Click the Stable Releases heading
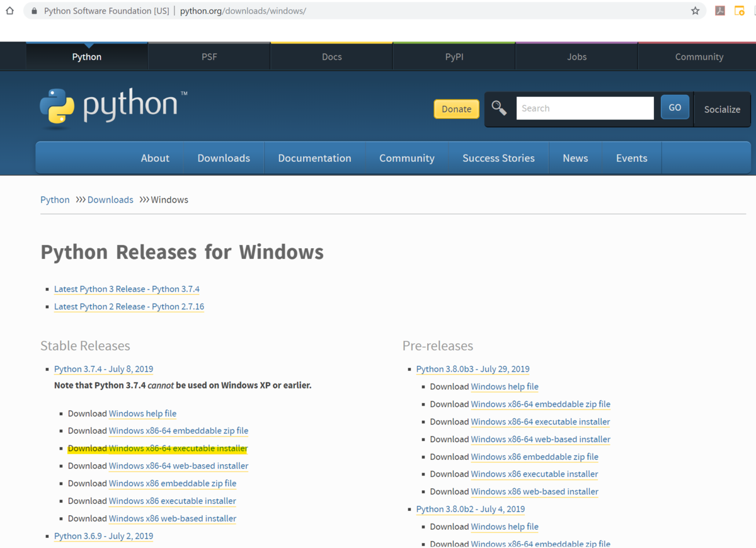Image resolution: width=756 pixels, height=548 pixels. click(x=85, y=346)
